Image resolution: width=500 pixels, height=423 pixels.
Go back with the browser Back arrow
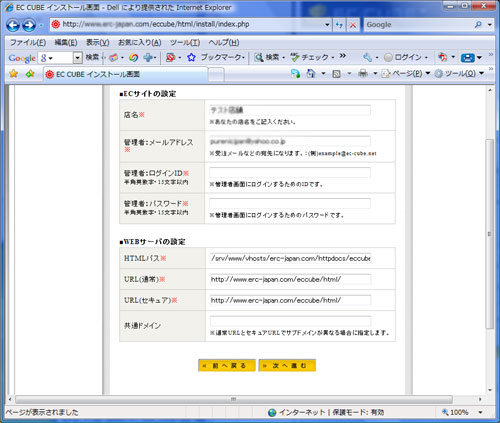pos(13,25)
